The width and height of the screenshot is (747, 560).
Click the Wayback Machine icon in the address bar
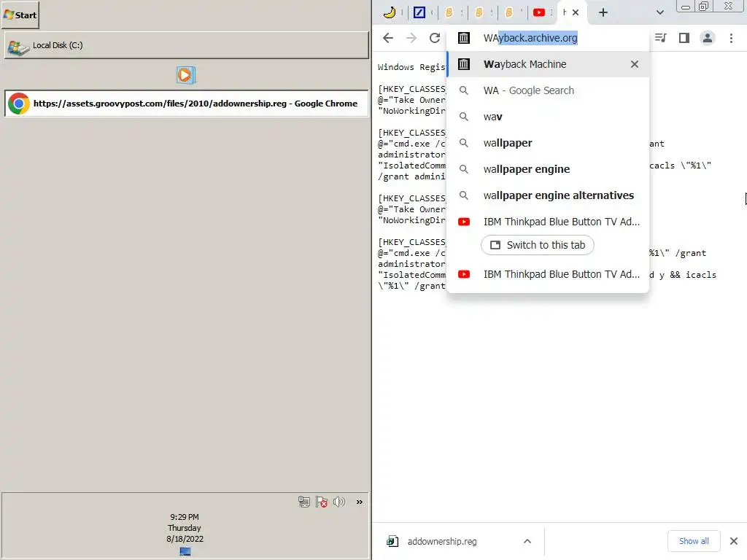point(463,38)
